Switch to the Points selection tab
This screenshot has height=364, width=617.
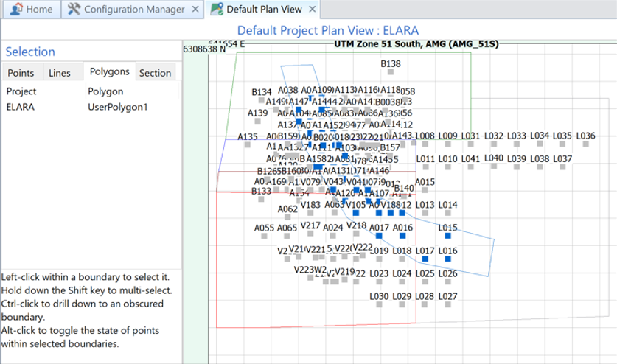(20, 73)
